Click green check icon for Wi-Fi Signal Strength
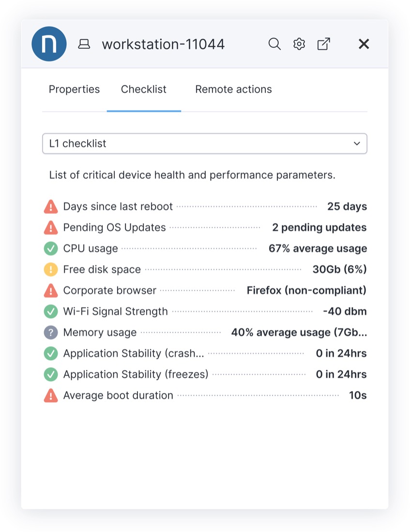 pos(51,311)
